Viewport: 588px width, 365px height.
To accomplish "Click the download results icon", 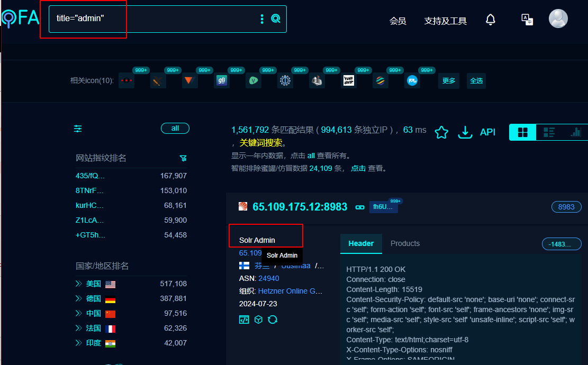I will coord(465,132).
